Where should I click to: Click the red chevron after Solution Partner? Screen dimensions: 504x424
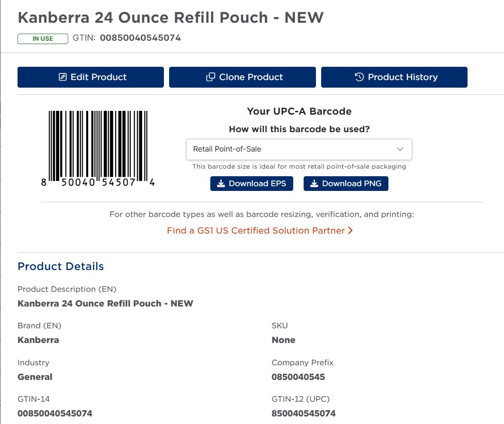pyautogui.click(x=351, y=231)
